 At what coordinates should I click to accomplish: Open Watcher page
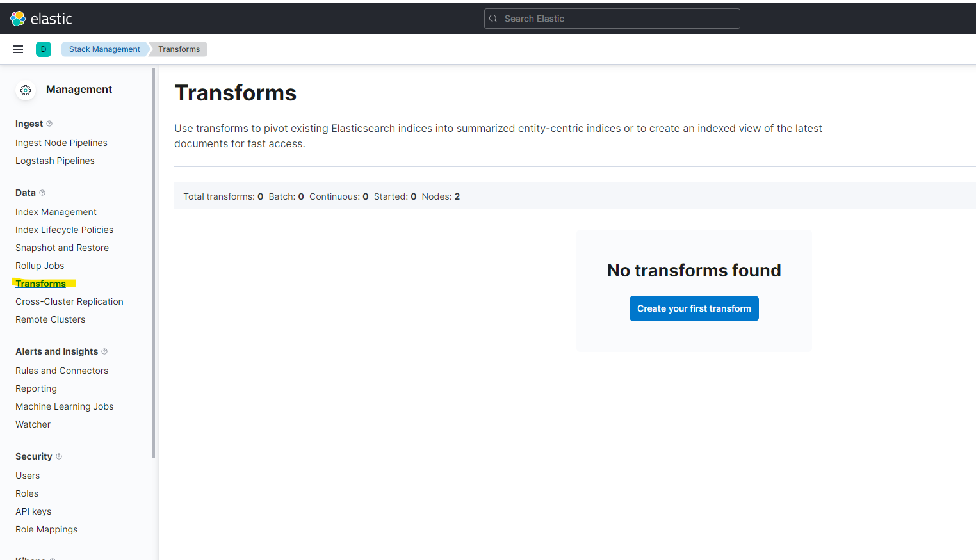click(x=33, y=424)
